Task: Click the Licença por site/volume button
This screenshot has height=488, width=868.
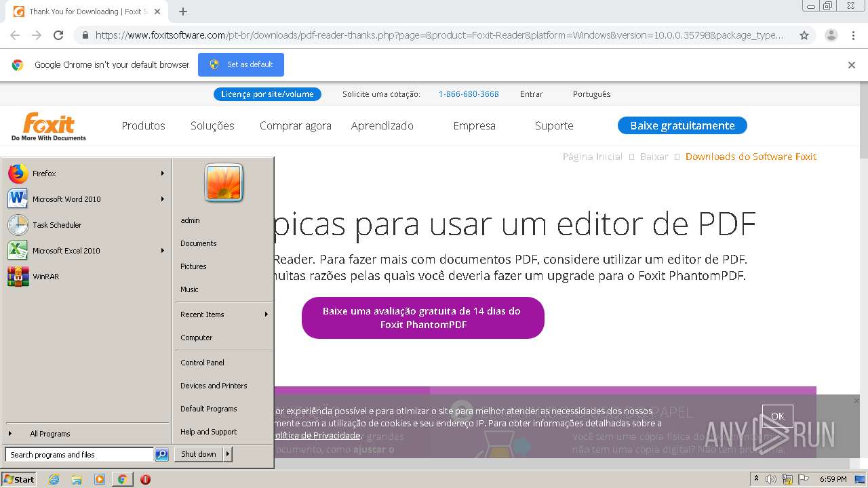Action: 267,94
